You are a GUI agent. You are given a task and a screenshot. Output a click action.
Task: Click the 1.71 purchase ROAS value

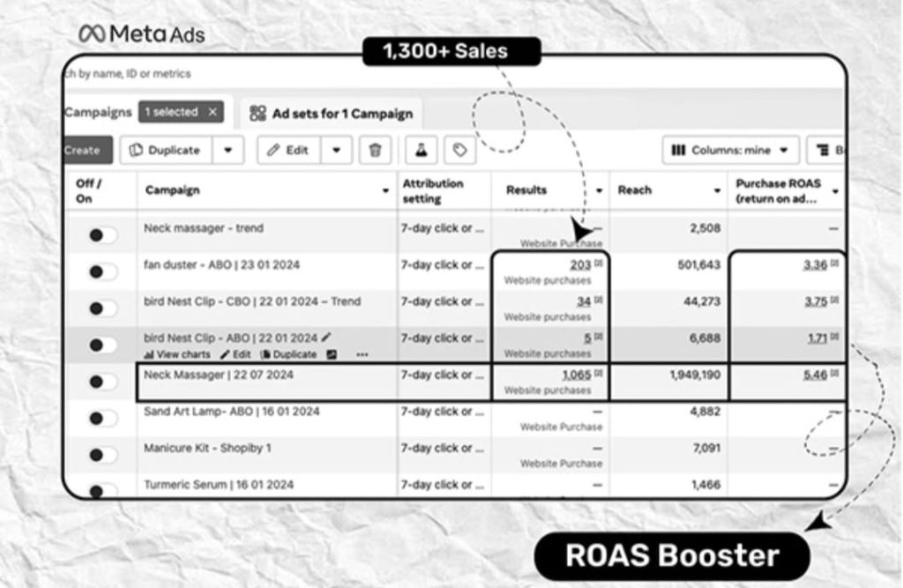tap(817, 338)
